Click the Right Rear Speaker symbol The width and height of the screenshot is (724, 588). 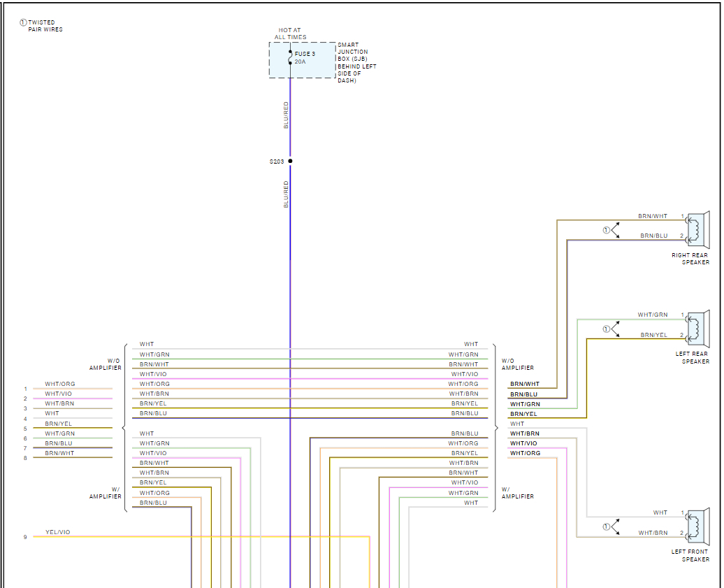[x=697, y=229]
